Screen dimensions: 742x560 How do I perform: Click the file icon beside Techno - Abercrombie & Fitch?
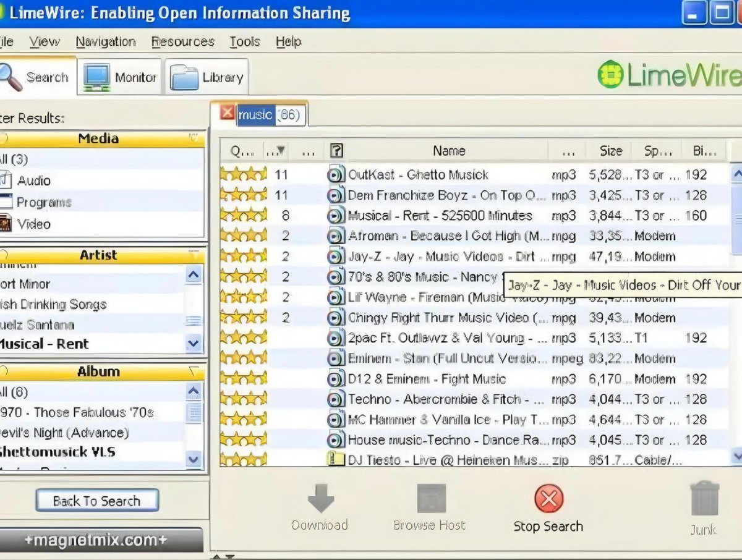pyautogui.click(x=335, y=399)
